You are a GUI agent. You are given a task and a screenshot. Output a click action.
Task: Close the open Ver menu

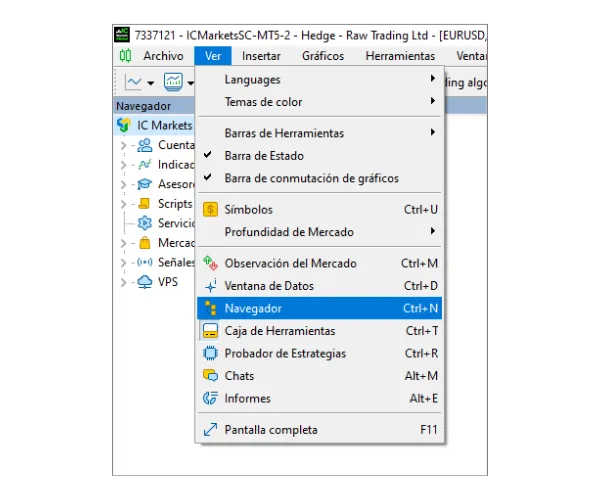tap(213, 56)
